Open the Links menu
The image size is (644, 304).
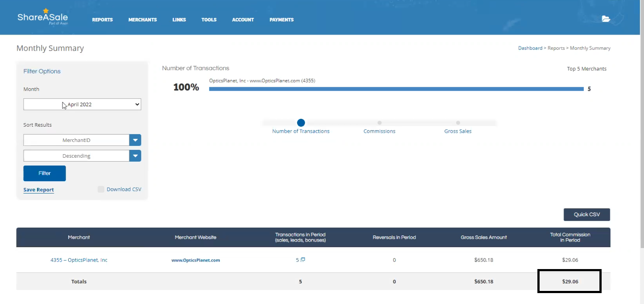coord(179,20)
